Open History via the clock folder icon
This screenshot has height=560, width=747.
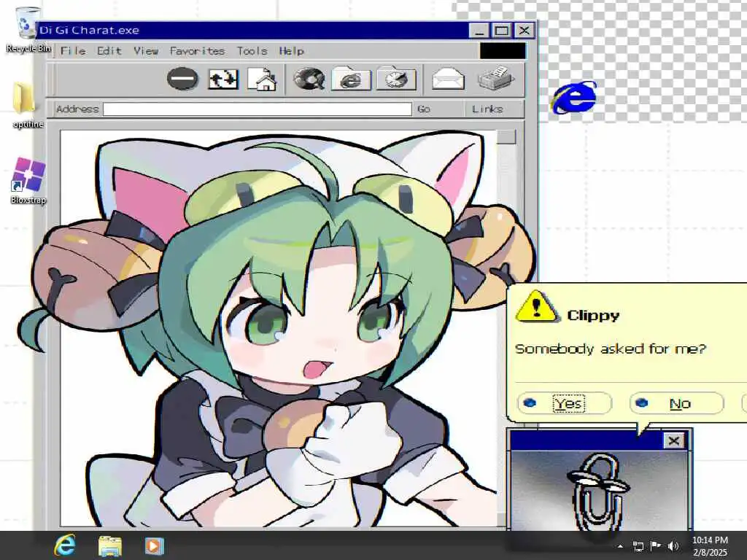point(396,79)
